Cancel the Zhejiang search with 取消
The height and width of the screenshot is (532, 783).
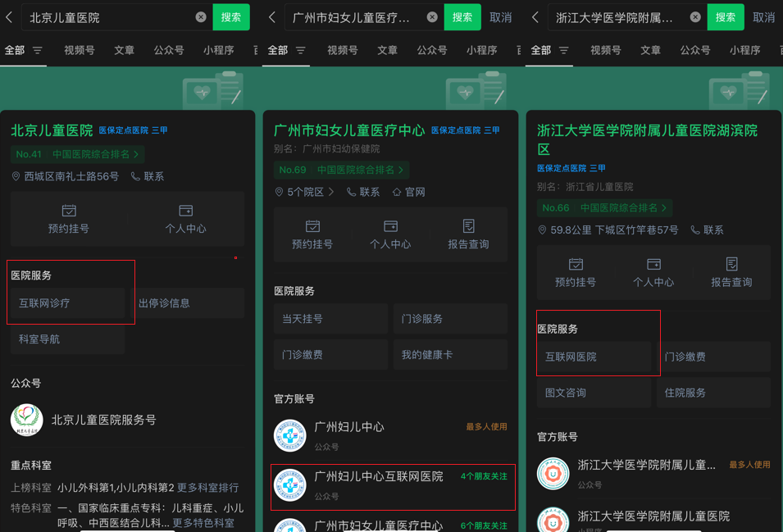tap(763, 17)
